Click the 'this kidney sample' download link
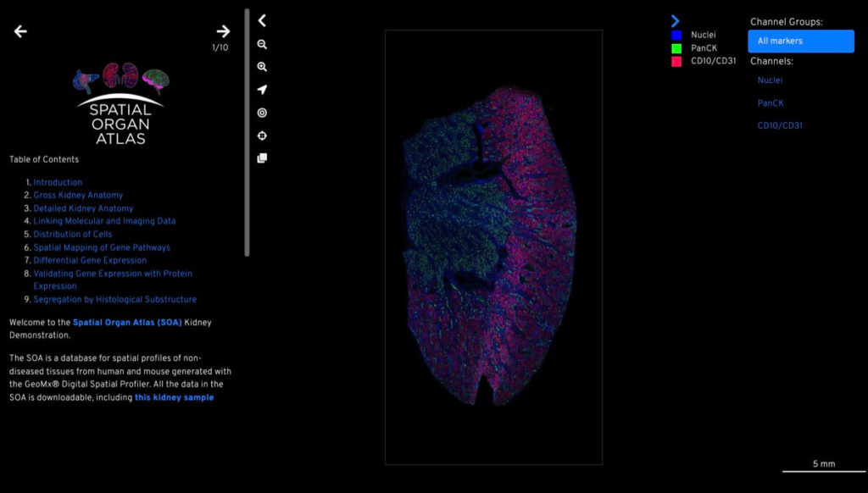The height and width of the screenshot is (493, 868). (x=174, y=397)
